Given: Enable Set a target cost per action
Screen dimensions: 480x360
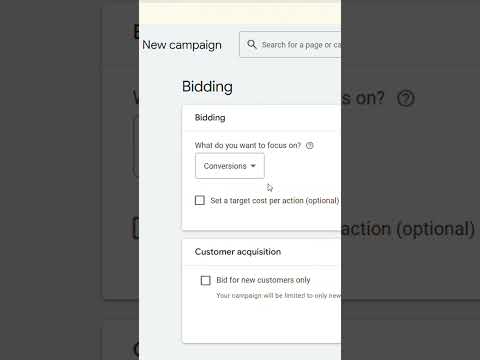Looking at the screenshot, I should pos(200,200).
